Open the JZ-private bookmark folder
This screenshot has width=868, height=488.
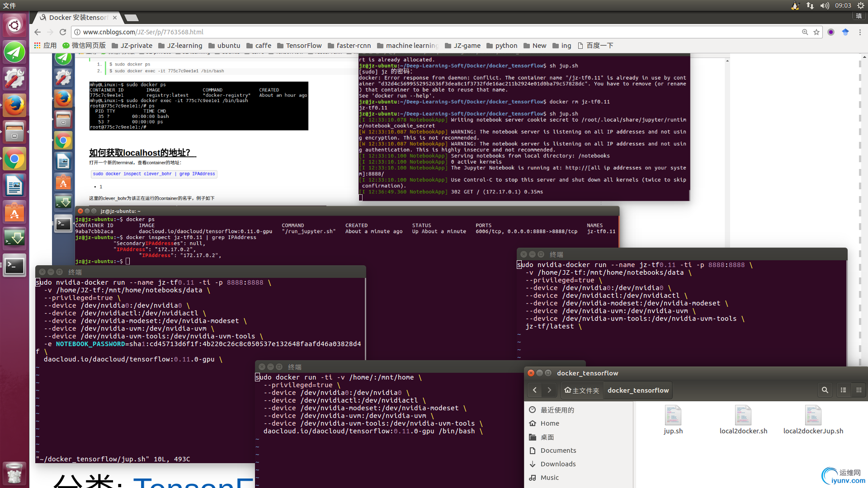(x=132, y=46)
